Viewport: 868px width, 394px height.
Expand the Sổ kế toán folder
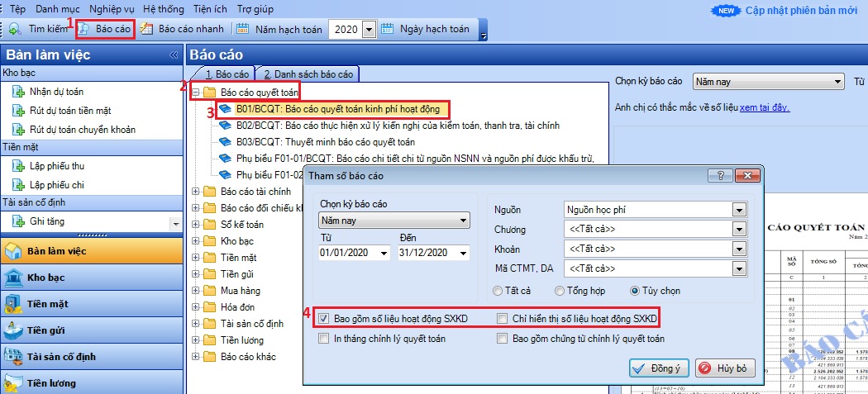(x=195, y=225)
